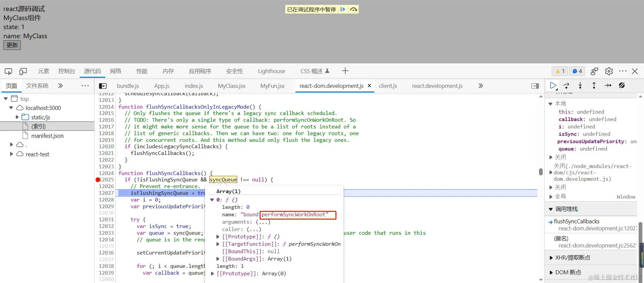Open DevTools more options ellipsis
The width and height of the screenshot is (644, 283).
point(623,71)
